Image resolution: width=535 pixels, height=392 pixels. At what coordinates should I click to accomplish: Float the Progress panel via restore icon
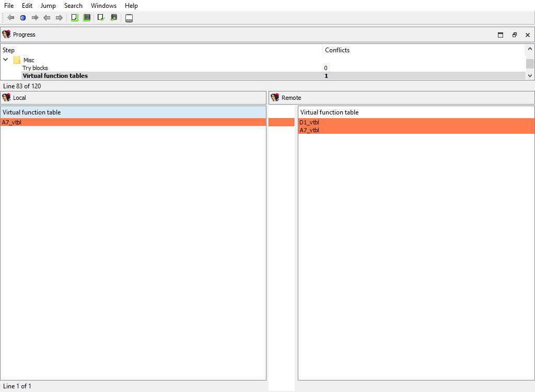pos(514,34)
